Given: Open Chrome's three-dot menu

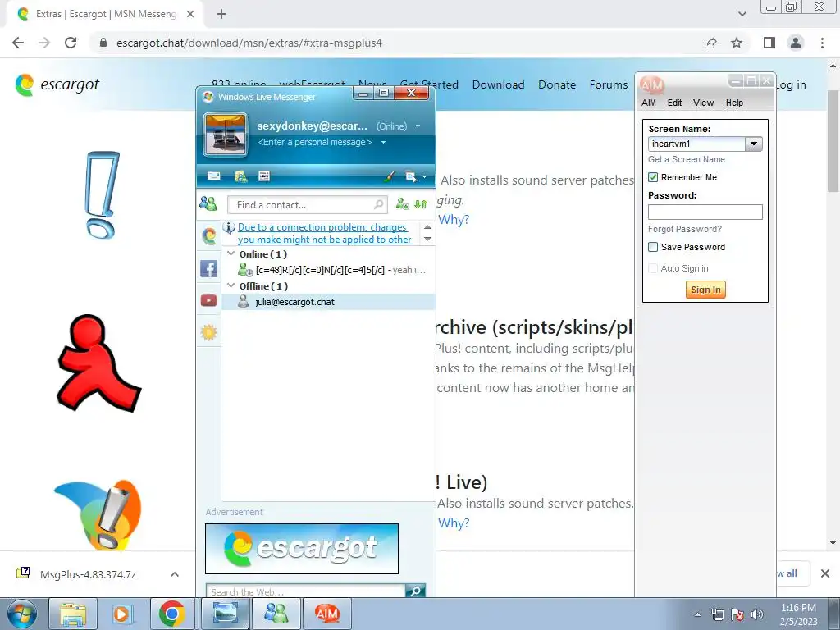Looking at the screenshot, I should click(x=822, y=43).
